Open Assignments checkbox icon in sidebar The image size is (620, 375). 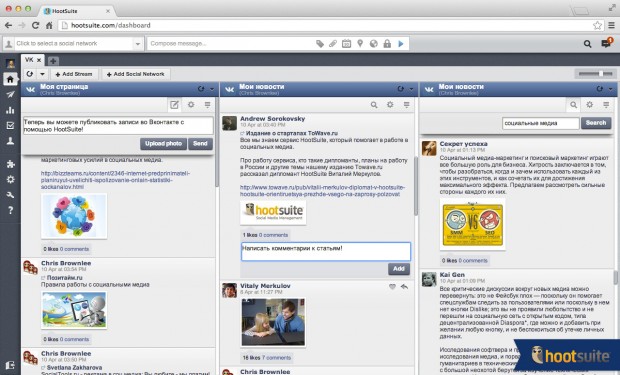click(x=10, y=125)
